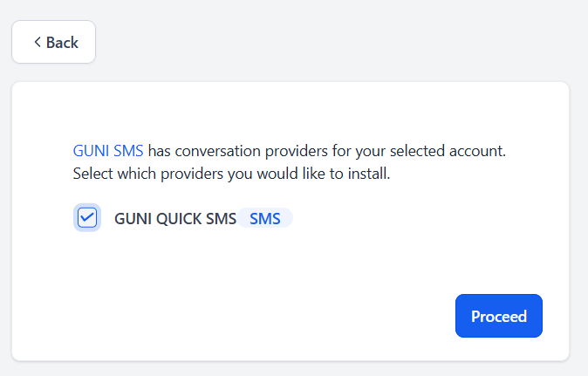Click the word 'GUNI' in blue link
This screenshot has height=376, width=588.
pos(91,151)
